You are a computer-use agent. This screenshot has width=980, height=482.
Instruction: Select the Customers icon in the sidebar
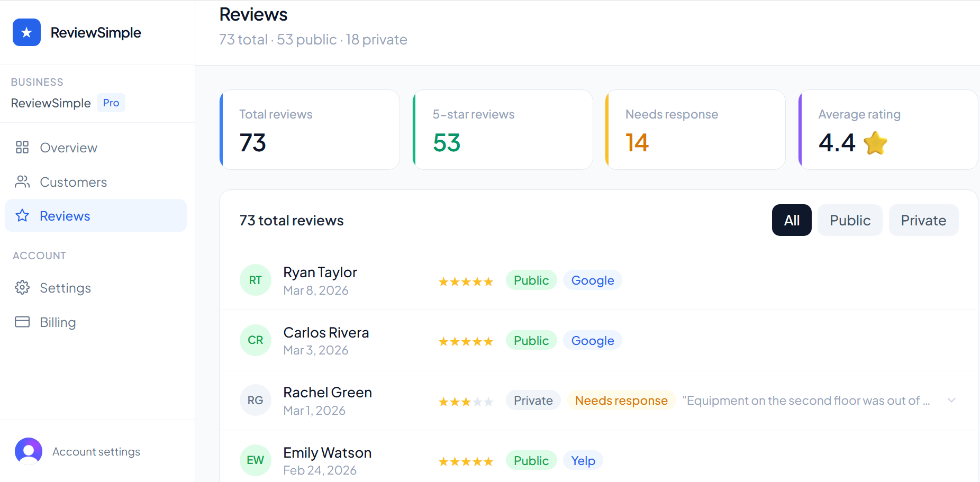(x=22, y=181)
